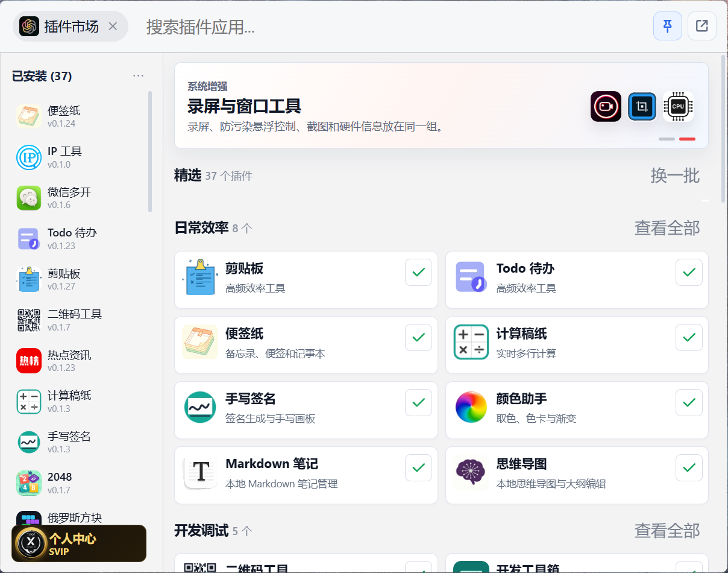The image size is (728, 573).
Task: Open the installed list three-dot menu
Action: 138,76
